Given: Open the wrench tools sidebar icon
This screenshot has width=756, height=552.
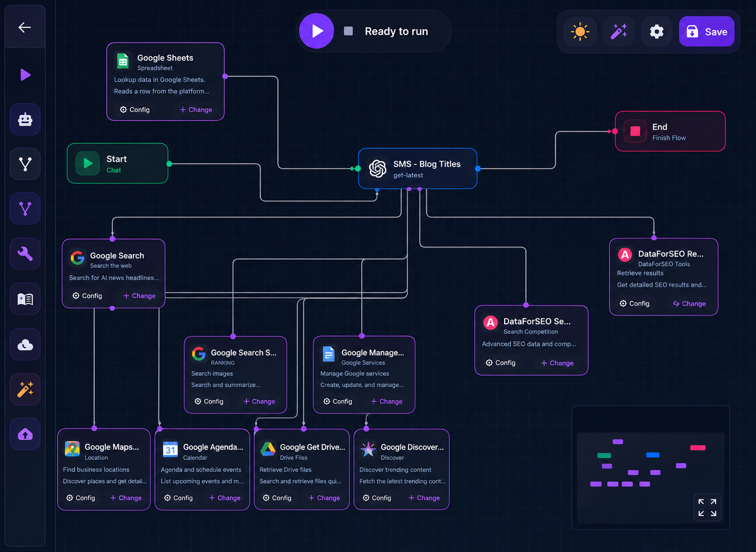Looking at the screenshot, I should (25, 254).
